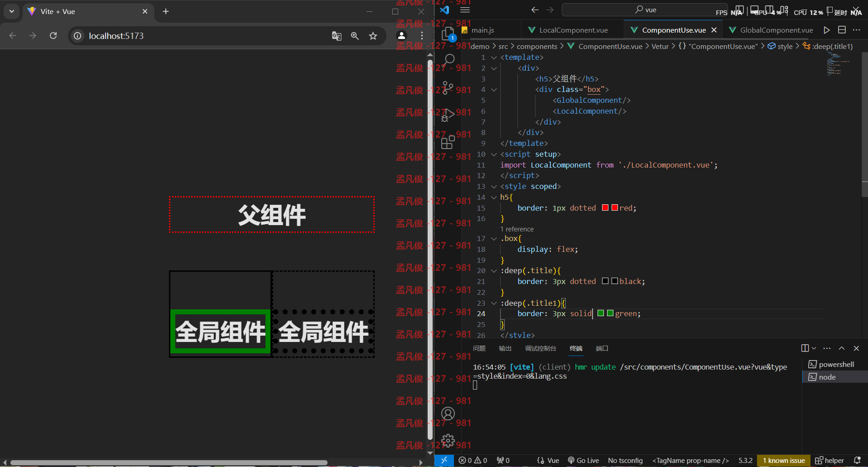Run the file with the editor play button
Image resolution: width=868 pixels, height=467 pixels.
pos(827,30)
